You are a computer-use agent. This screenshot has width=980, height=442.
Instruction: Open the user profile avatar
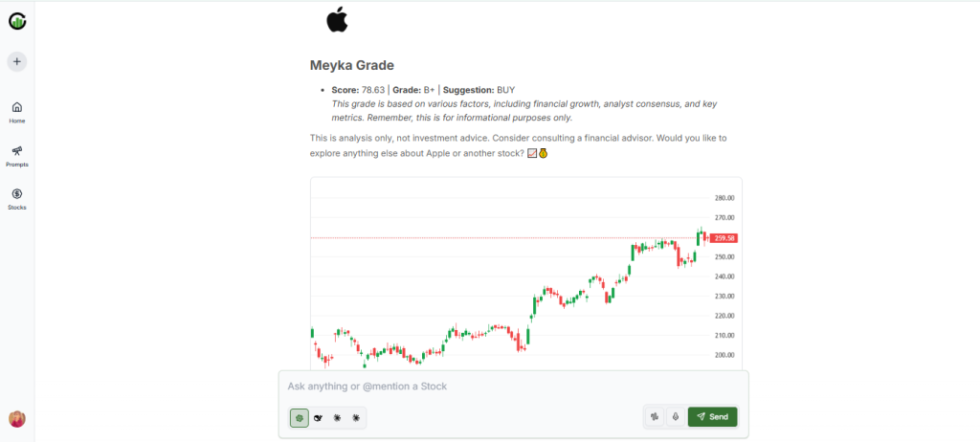coord(17,418)
